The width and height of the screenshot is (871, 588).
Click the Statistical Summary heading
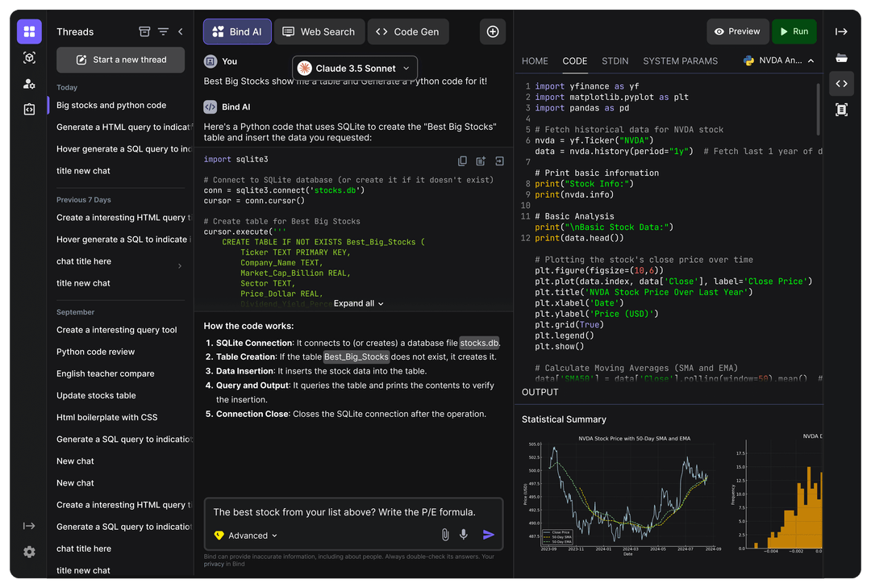(564, 419)
